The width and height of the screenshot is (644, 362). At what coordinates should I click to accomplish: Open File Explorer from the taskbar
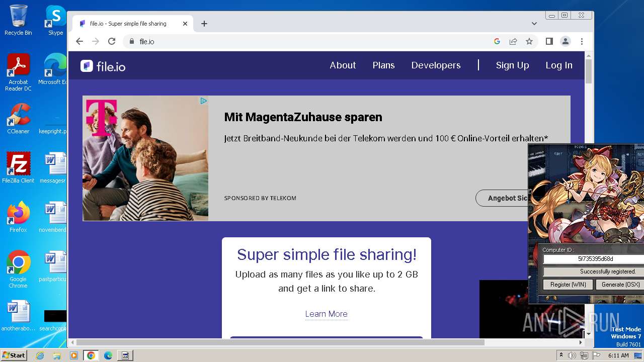click(x=57, y=355)
